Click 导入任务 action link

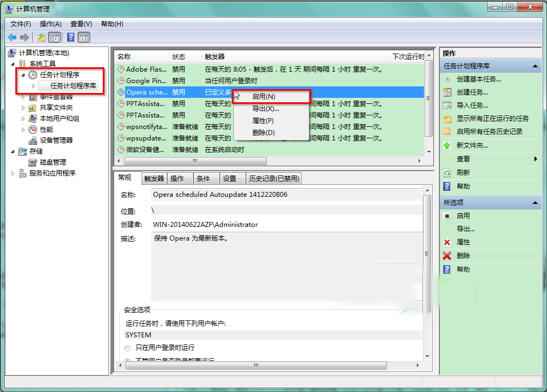point(472,106)
